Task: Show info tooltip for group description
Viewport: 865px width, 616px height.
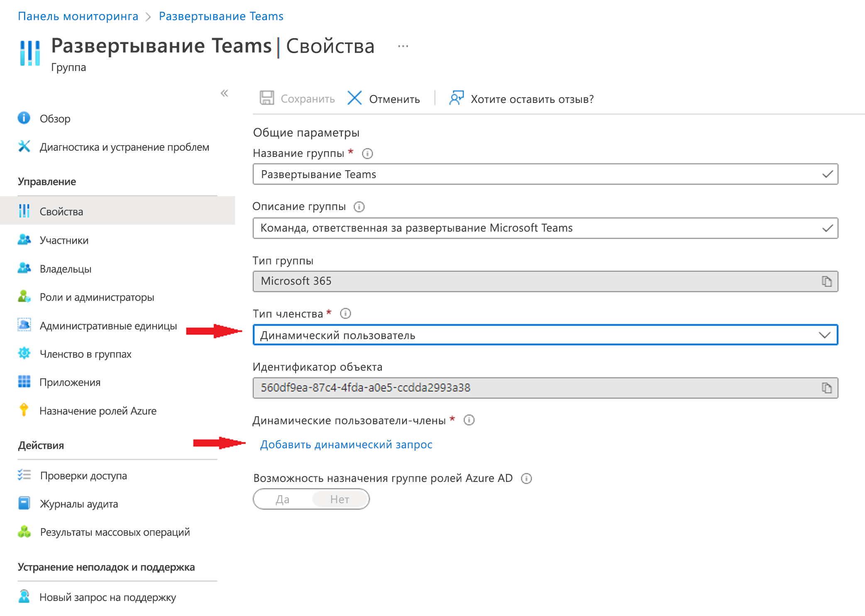Action: pos(359,207)
